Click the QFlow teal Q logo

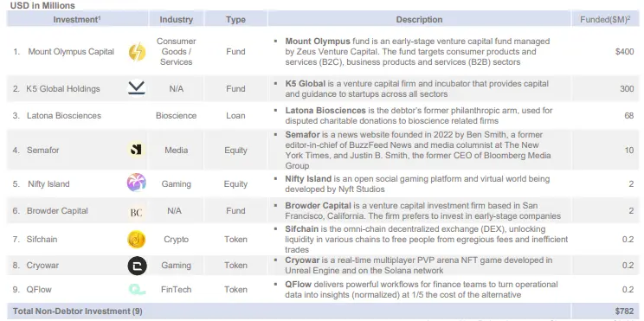137,289
